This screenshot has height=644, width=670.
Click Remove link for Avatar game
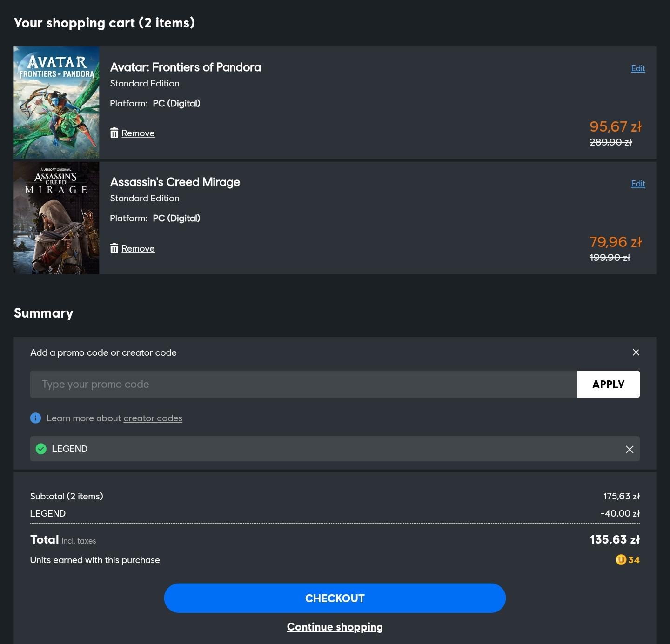coord(138,133)
